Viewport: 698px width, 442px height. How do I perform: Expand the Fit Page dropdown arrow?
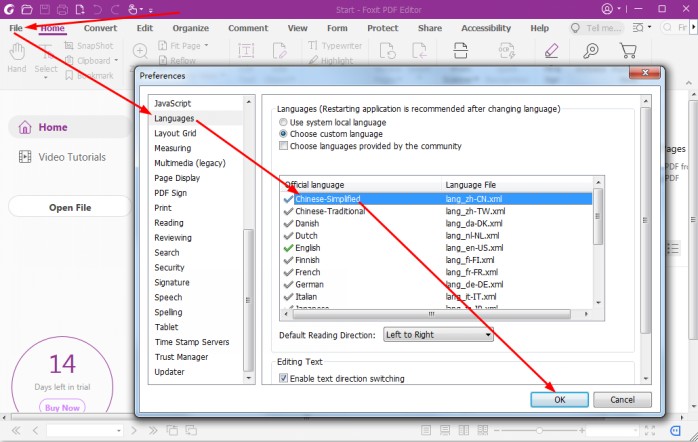tap(206, 45)
